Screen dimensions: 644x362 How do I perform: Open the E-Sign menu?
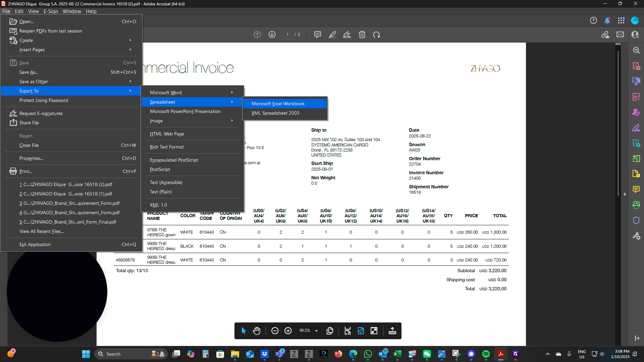click(51, 11)
